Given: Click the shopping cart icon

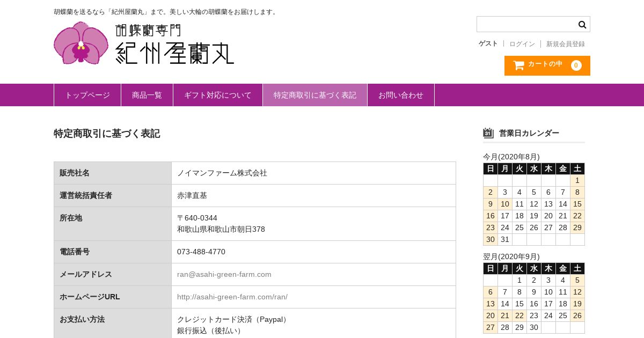Looking at the screenshot, I should 518,65.
